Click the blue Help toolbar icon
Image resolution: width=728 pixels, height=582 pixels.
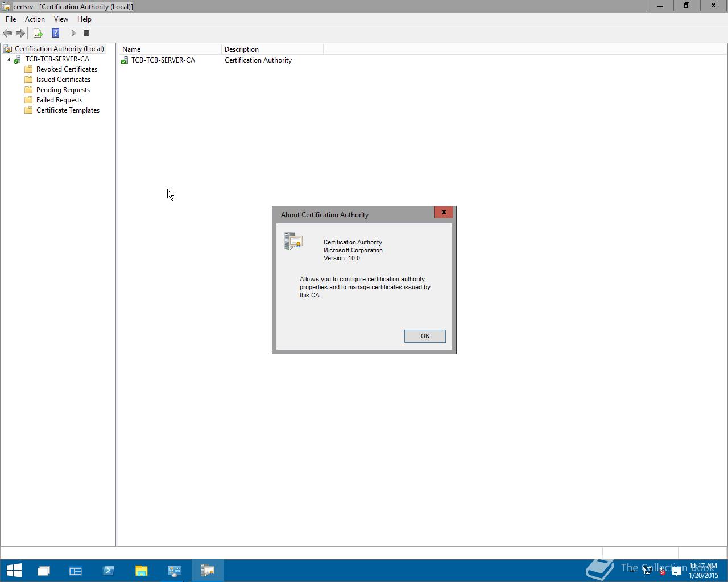coord(55,33)
